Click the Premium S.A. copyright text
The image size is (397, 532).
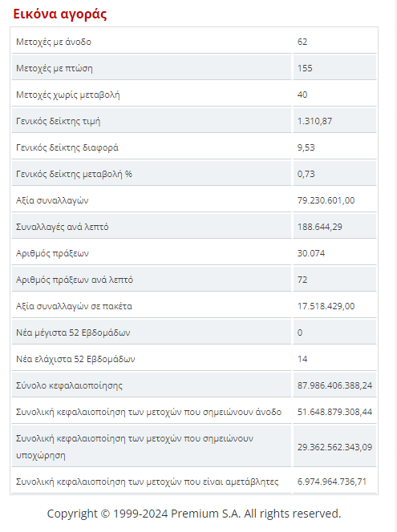click(x=194, y=514)
